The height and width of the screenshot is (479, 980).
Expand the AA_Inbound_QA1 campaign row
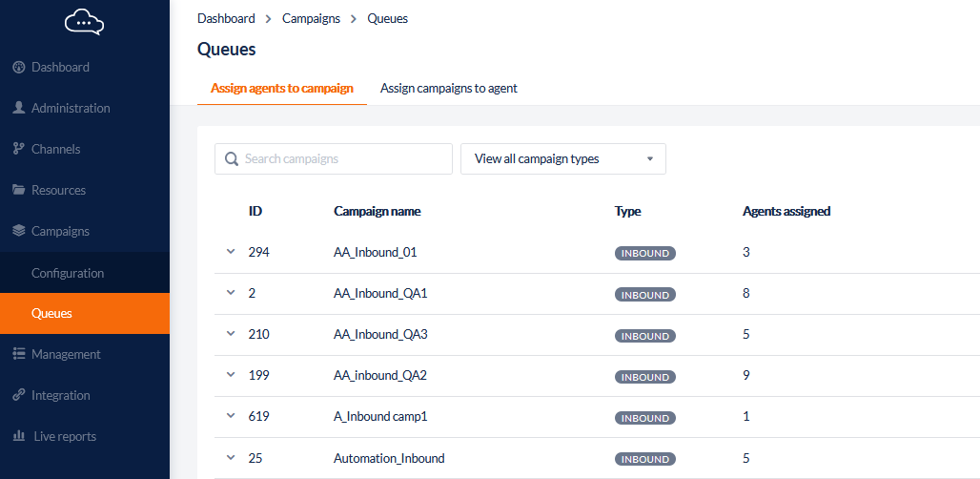coord(230,293)
